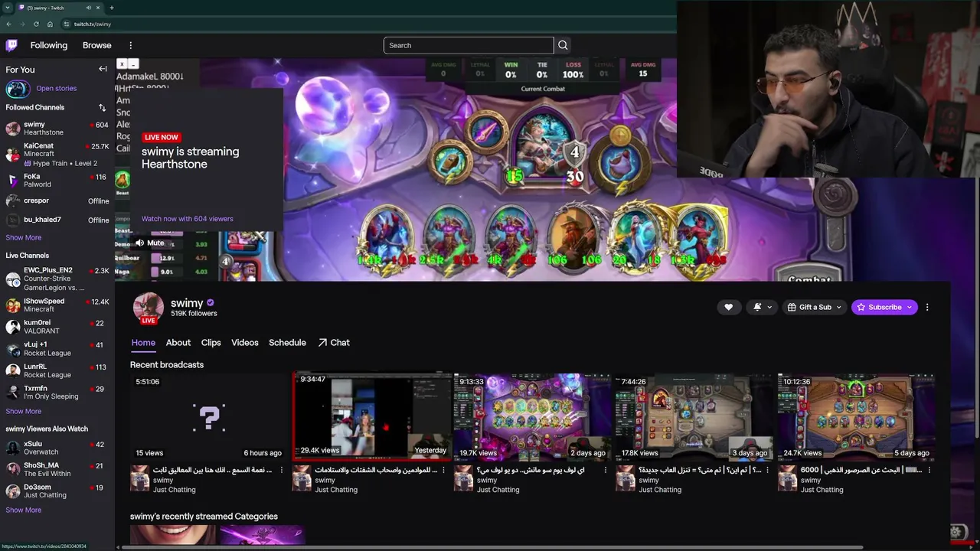The image size is (980, 551).
Task: Click the Subscribe button
Action: pos(884,307)
